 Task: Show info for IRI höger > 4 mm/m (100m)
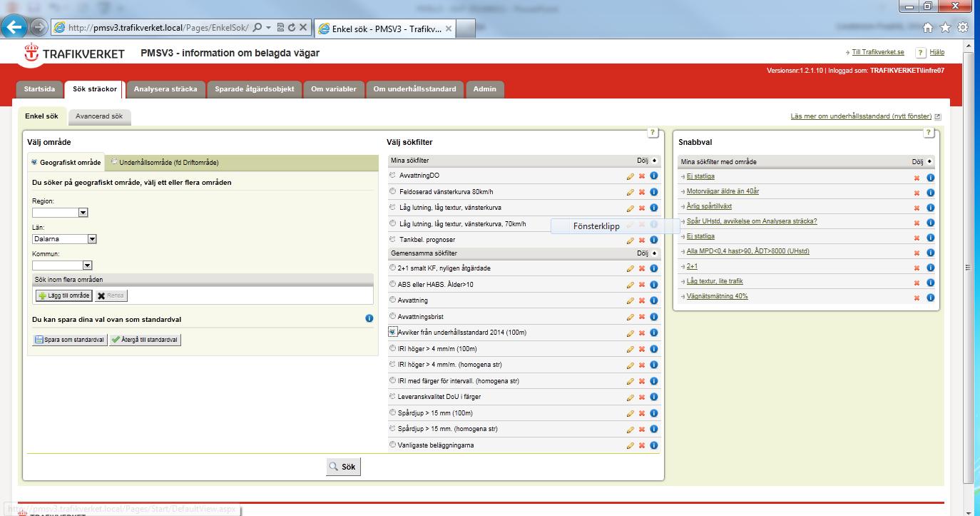tap(654, 349)
